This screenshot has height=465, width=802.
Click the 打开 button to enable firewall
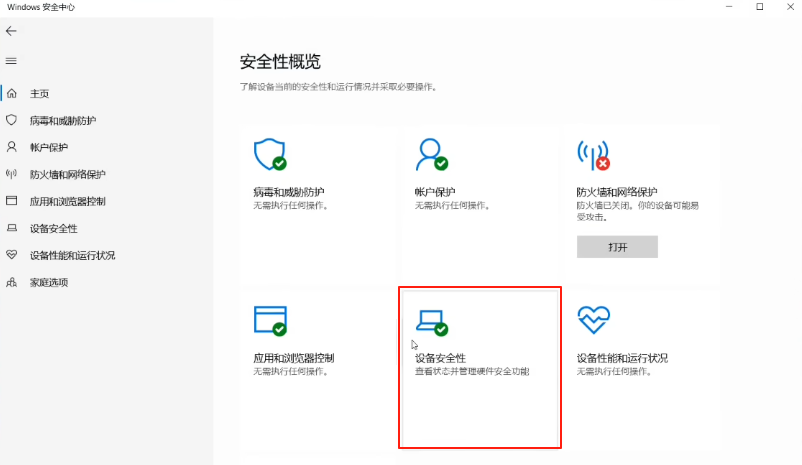617,247
